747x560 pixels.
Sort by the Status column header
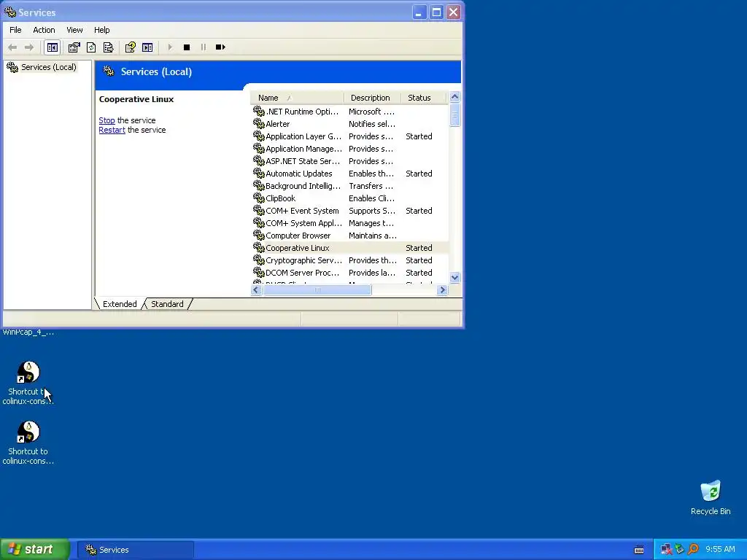(424, 98)
